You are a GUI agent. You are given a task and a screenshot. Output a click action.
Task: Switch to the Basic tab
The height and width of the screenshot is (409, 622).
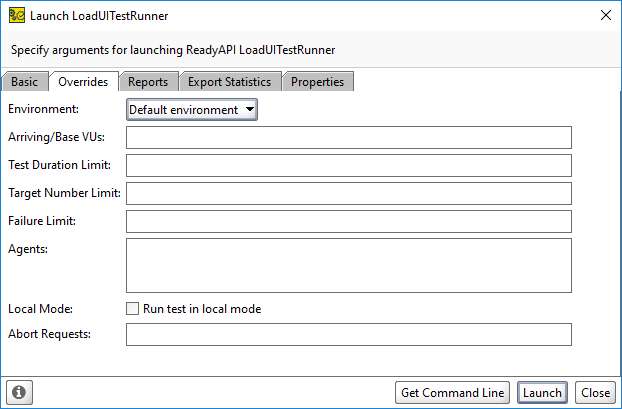25,82
